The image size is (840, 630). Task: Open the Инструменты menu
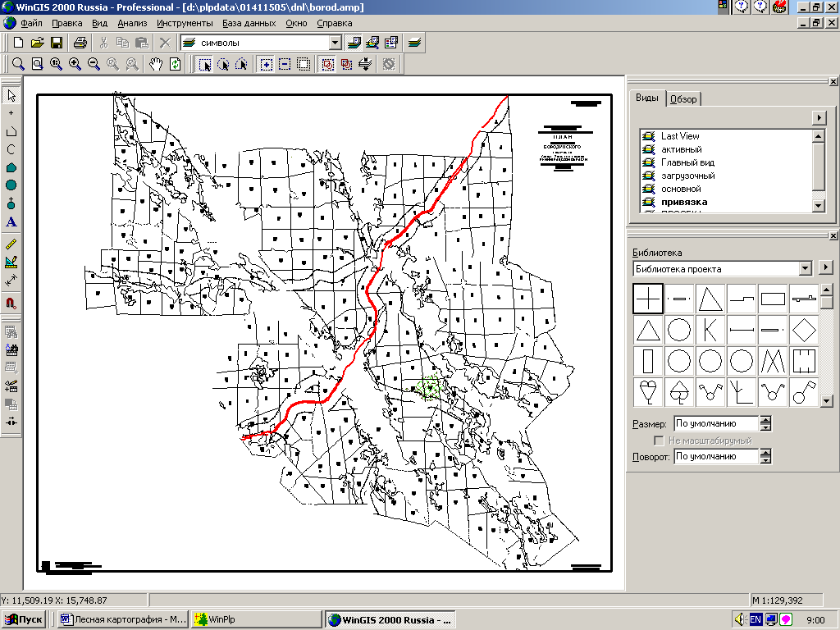coord(185,23)
